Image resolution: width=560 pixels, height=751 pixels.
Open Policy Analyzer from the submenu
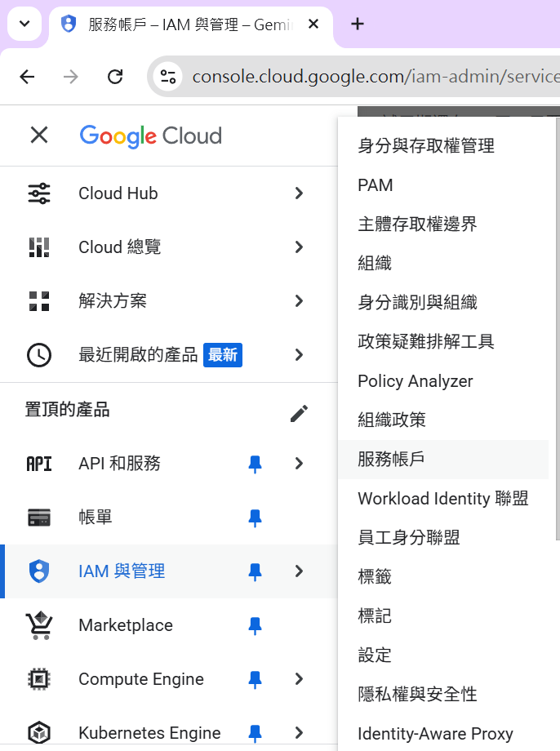(443, 381)
